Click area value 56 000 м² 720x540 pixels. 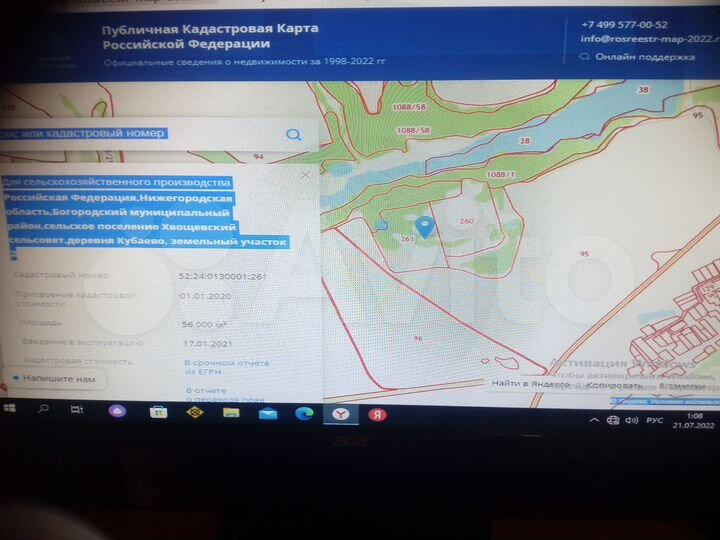click(x=204, y=324)
